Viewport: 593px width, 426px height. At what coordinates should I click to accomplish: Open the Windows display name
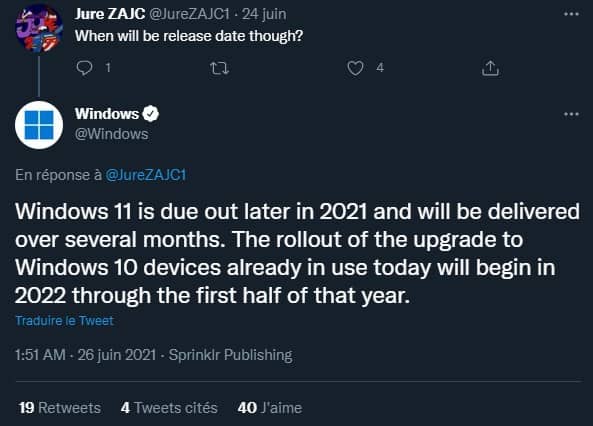pos(107,114)
